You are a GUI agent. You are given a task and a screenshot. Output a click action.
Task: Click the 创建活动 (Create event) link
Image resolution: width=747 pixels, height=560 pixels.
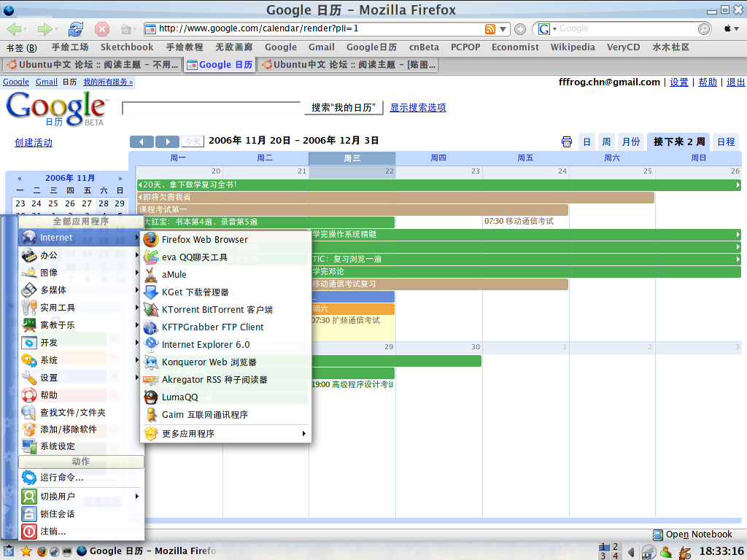click(x=34, y=142)
